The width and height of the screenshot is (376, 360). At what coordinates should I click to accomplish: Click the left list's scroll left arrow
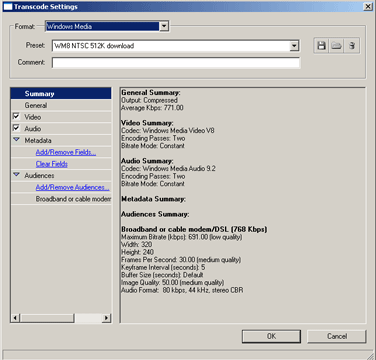pos(15,318)
